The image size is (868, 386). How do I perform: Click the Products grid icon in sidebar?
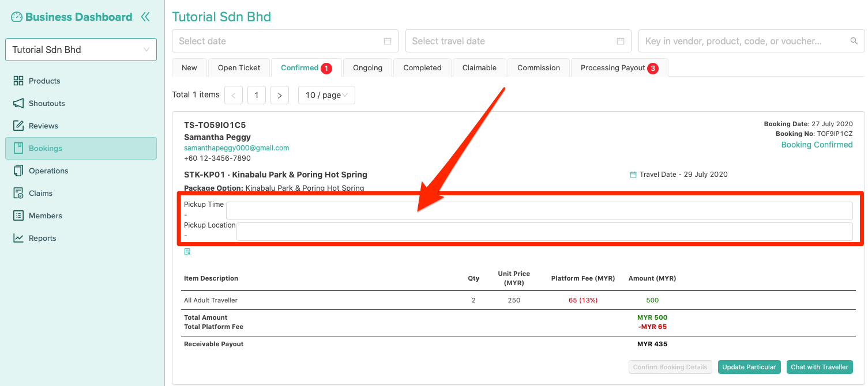pyautogui.click(x=18, y=81)
